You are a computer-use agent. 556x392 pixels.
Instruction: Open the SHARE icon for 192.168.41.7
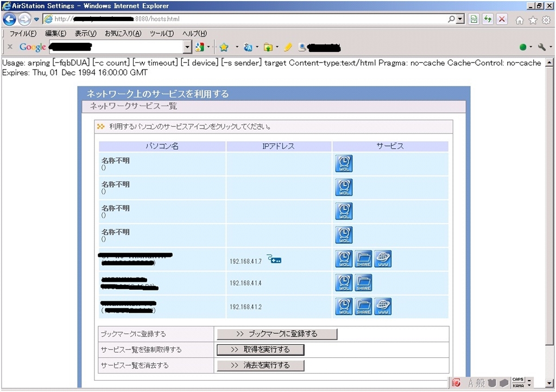363,259
